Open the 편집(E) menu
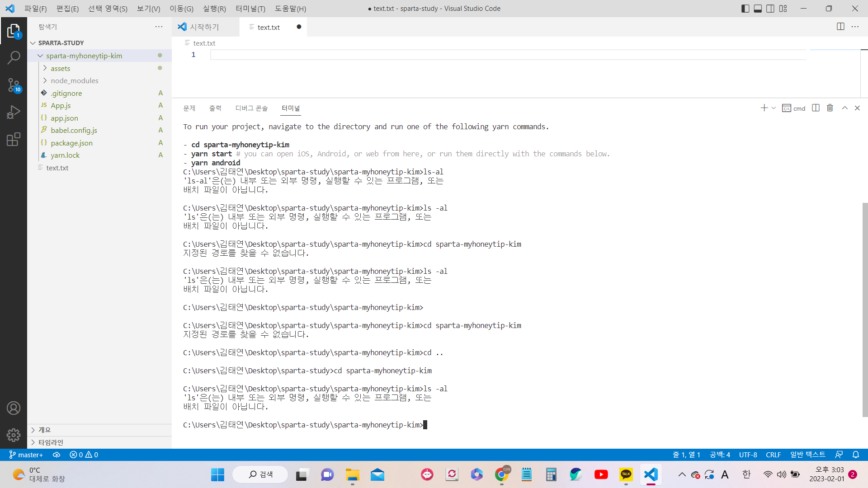Viewport: 868px width, 488px height. (x=67, y=9)
